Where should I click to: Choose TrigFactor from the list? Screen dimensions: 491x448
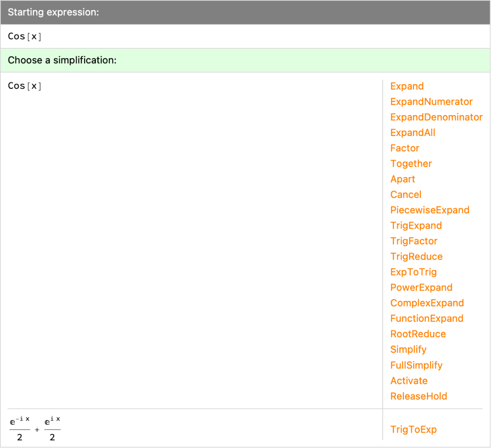[x=414, y=241]
